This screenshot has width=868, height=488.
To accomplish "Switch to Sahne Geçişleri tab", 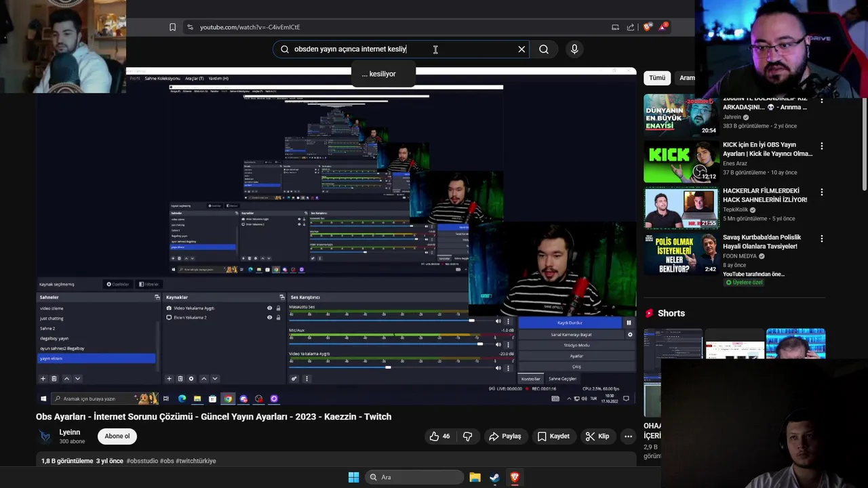I will tap(562, 379).
